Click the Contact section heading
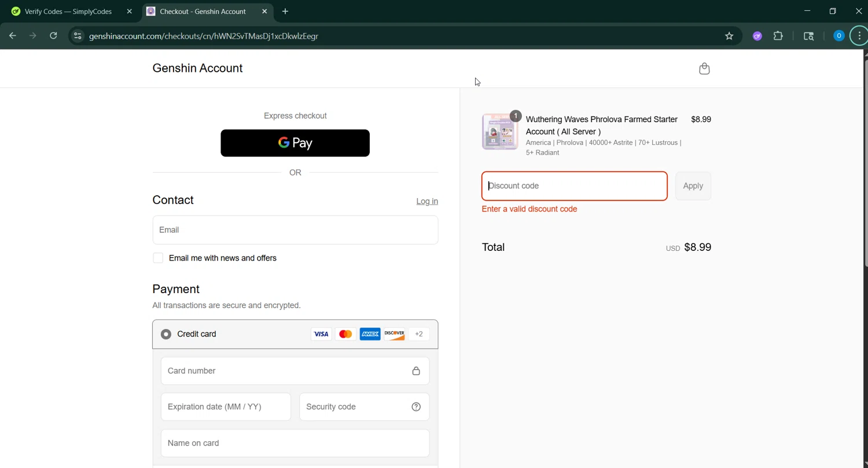This screenshot has height=468, width=868. pos(173,200)
